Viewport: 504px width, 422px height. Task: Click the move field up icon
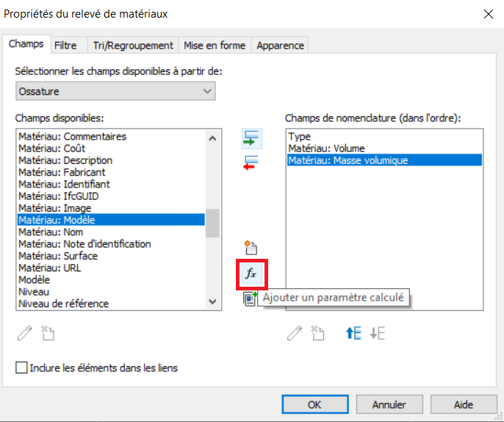point(354,333)
